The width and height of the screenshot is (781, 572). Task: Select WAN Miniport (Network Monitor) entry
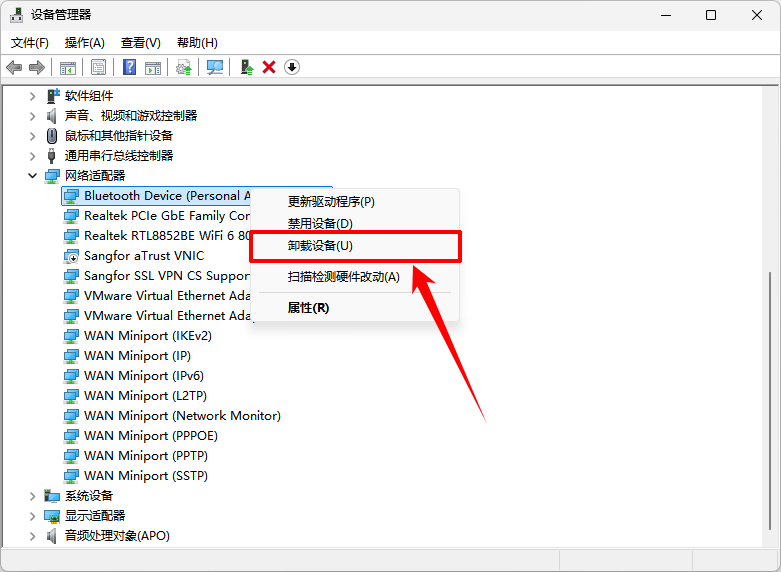(182, 416)
